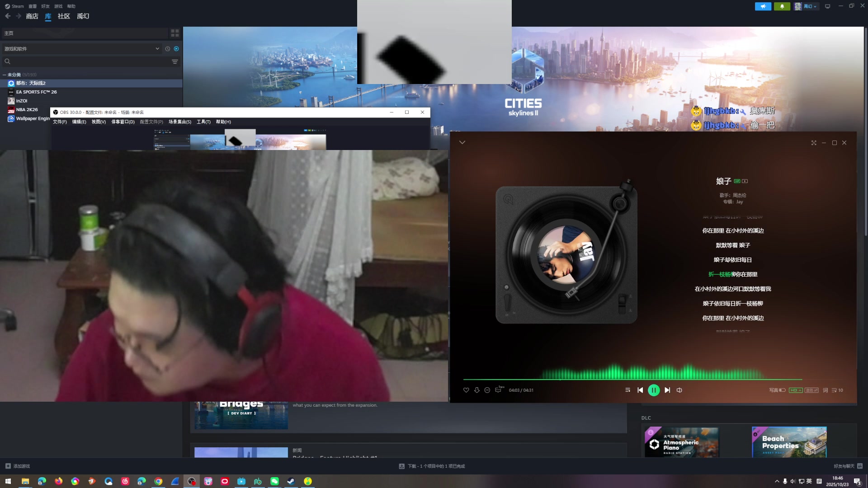This screenshot has height=488, width=868.
Task: Open the song comments icon
Action: click(498, 389)
